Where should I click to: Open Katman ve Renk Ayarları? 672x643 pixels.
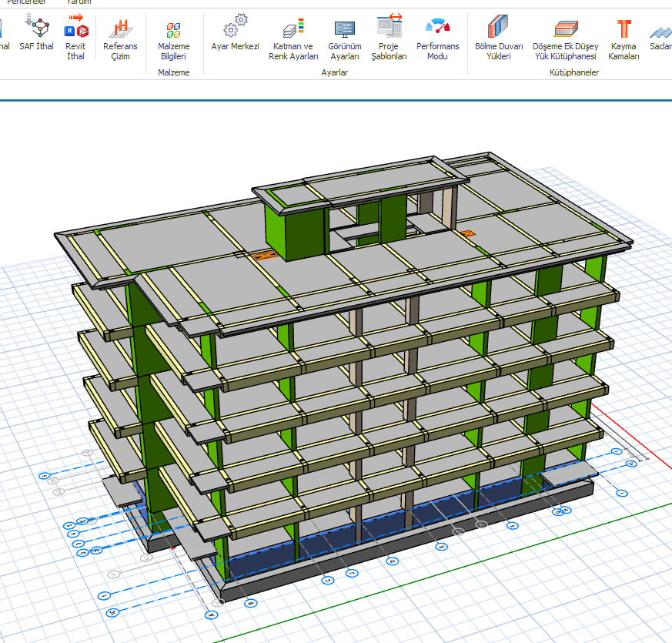pos(293,28)
